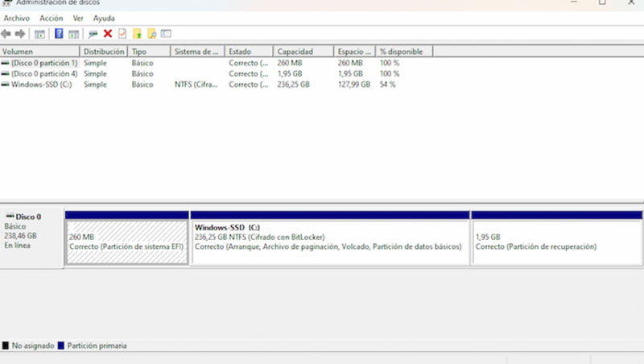Click the red X delete icon
Image resolution: width=644 pixels, height=364 pixels.
[108, 34]
